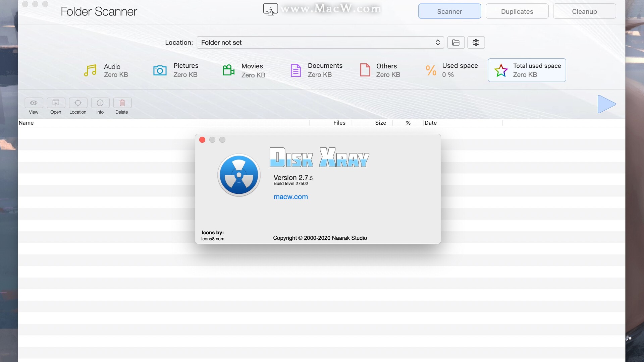The width and height of the screenshot is (644, 362).
Task: Open the macw.com link
Action: point(290,197)
